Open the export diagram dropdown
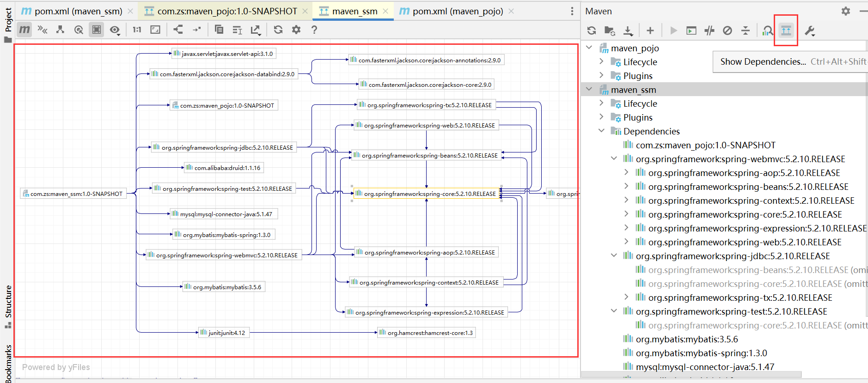Image resolution: width=868 pixels, height=383 pixels. point(256,30)
